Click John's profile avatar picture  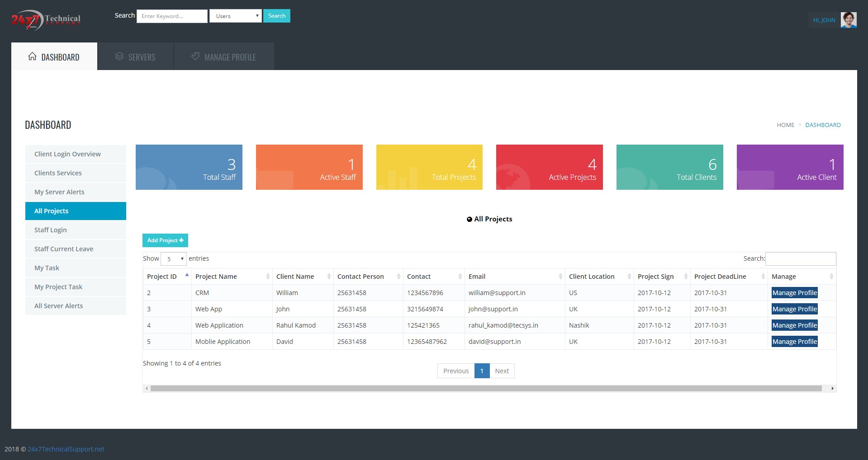pyautogui.click(x=848, y=20)
